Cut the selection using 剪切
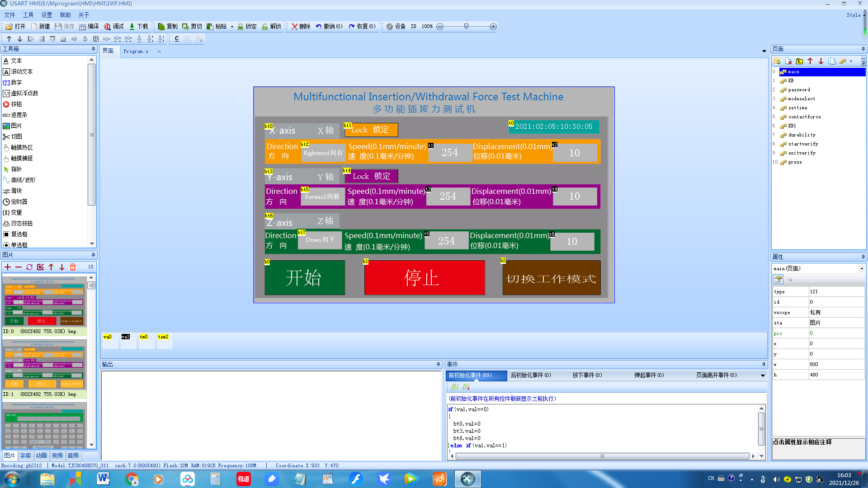The height and width of the screenshot is (488, 868). pos(192,27)
